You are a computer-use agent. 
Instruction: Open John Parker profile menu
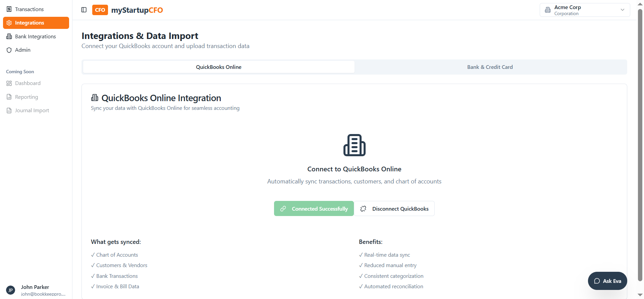[36, 290]
